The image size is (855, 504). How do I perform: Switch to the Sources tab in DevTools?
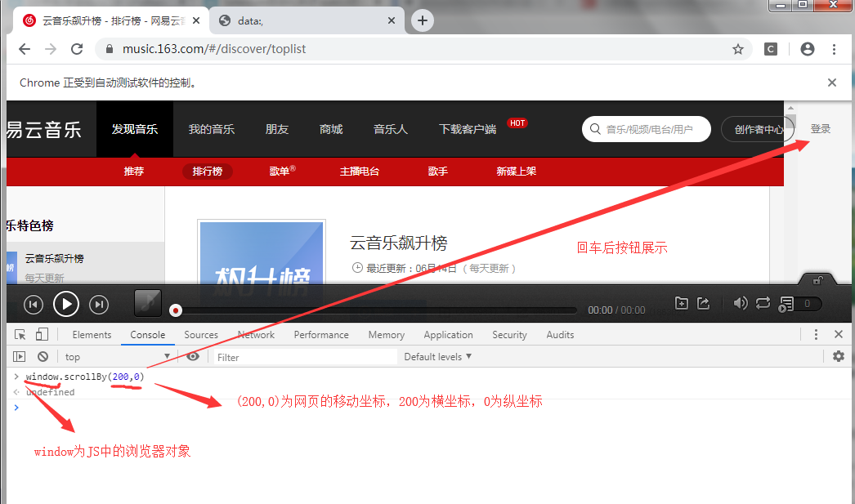tap(200, 335)
